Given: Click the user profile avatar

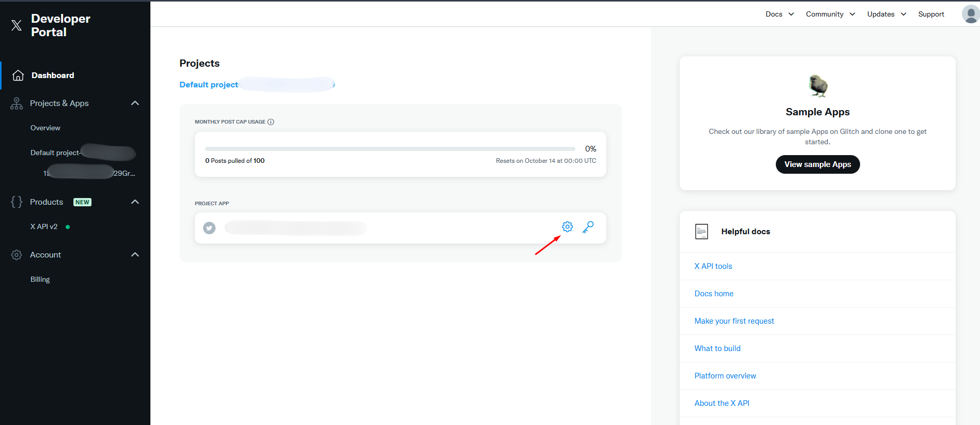Looking at the screenshot, I should [x=970, y=14].
